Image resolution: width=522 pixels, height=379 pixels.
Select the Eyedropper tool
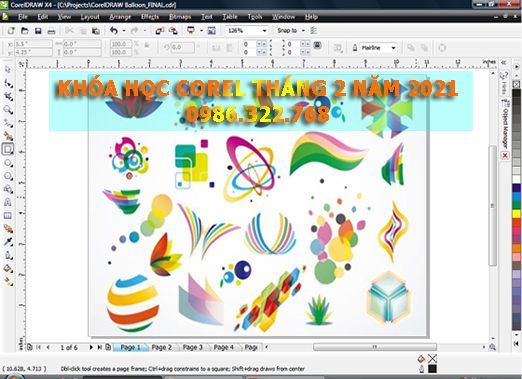(8, 242)
